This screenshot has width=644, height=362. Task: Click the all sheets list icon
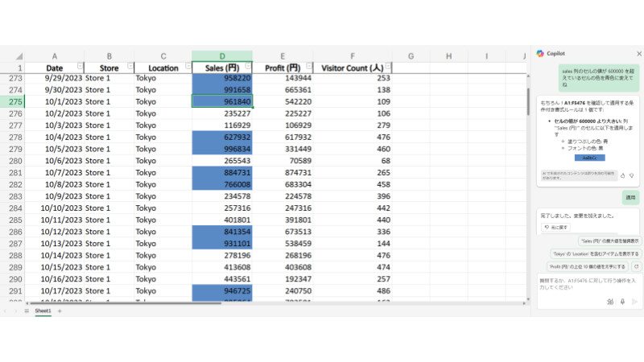click(x=26, y=311)
